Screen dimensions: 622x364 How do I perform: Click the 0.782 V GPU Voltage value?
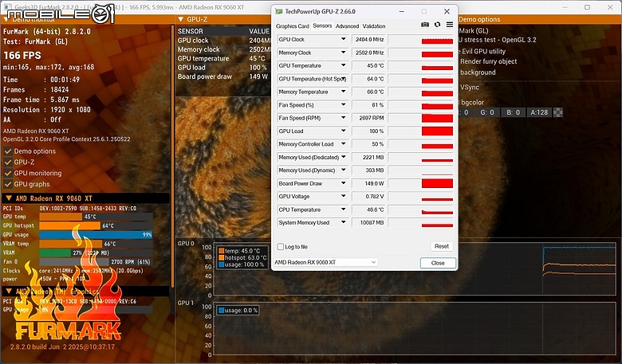click(x=368, y=197)
